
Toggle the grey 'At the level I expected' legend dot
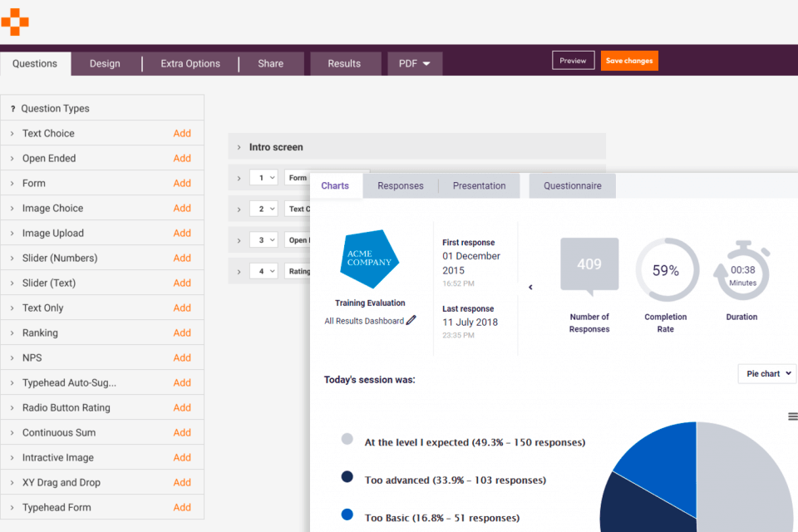[347, 439]
